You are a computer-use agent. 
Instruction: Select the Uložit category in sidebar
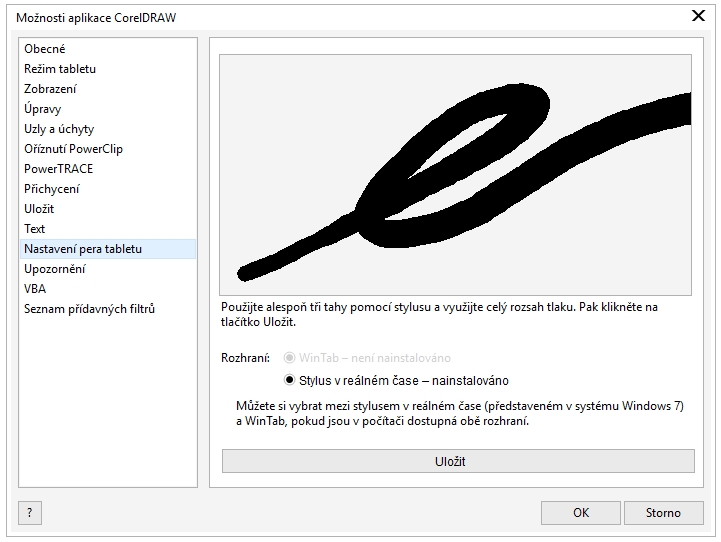39,209
